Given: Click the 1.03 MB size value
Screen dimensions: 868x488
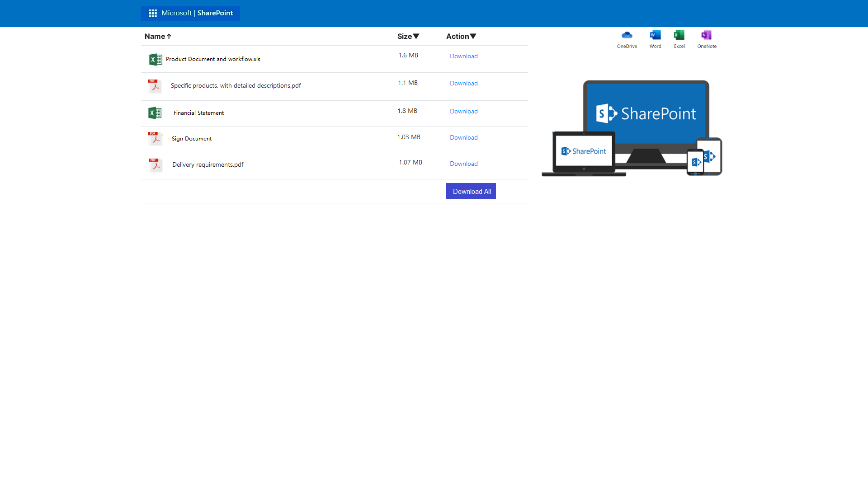Looking at the screenshot, I should tap(408, 137).
